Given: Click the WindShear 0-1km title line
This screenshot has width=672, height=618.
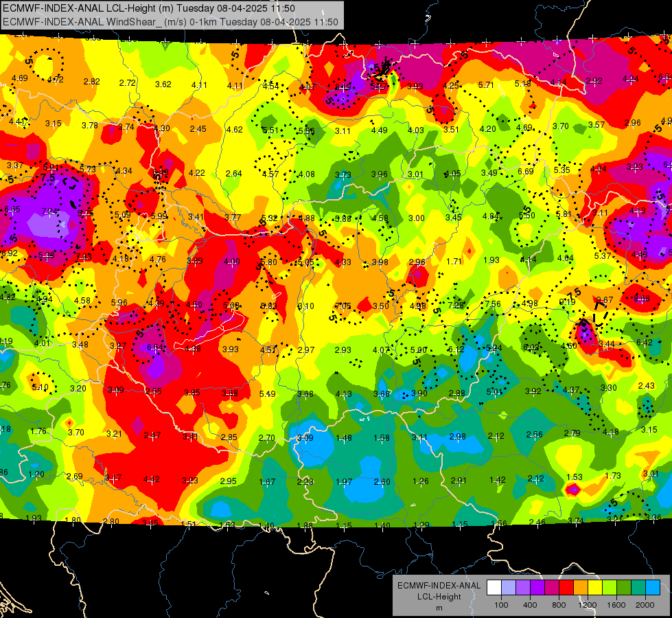Looking at the screenshot, I should tap(170, 22).
